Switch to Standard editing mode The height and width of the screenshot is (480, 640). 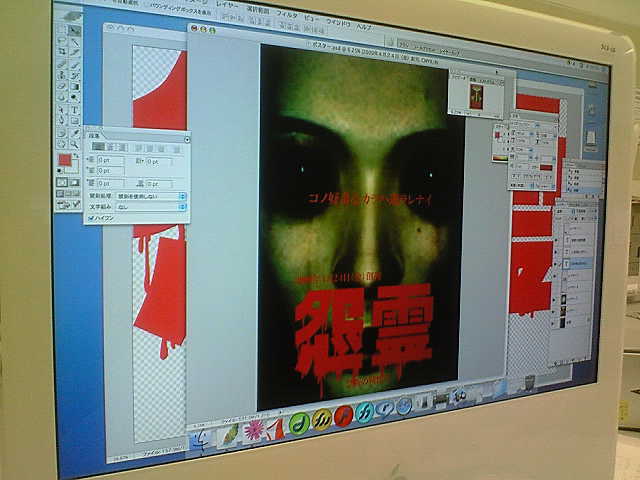click(x=62, y=182)
